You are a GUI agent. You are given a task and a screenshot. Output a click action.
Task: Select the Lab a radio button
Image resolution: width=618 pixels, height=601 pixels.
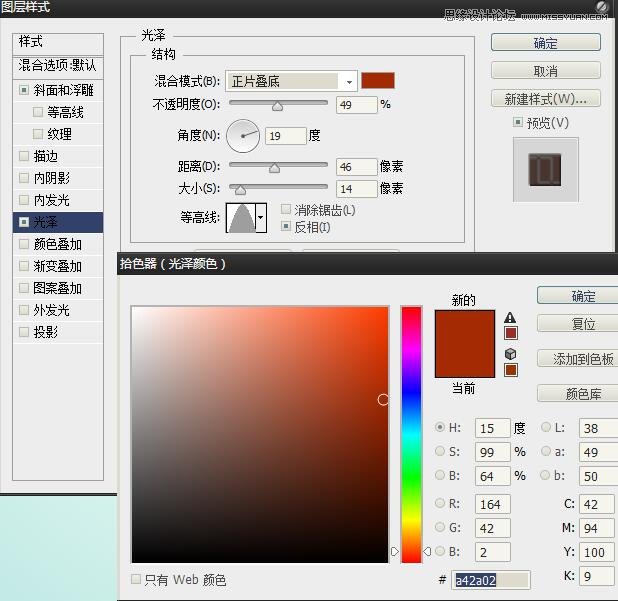coord(546,451)
